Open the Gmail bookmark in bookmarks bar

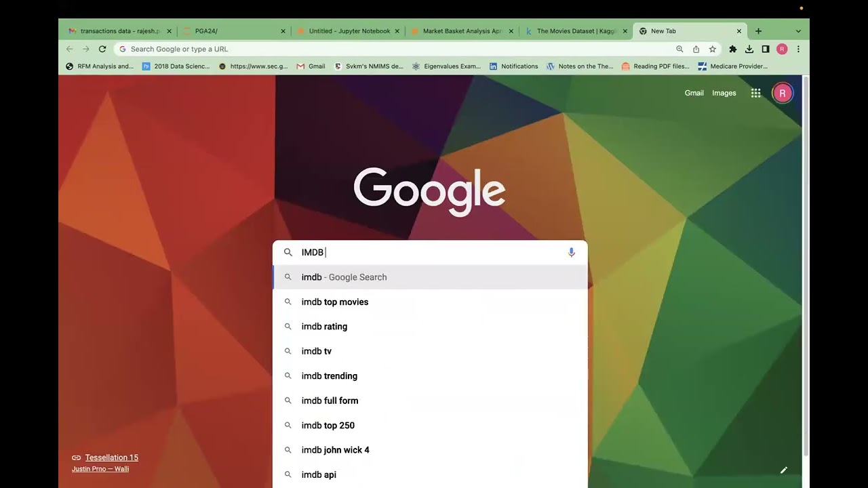[311, 66]
